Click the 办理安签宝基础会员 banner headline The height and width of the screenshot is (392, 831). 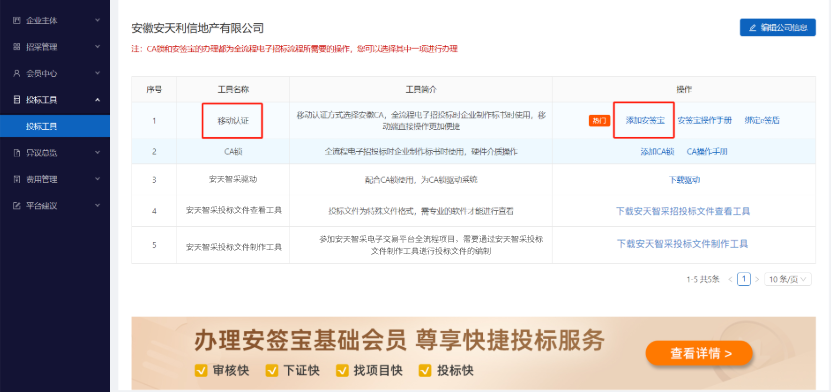[399, 340]
